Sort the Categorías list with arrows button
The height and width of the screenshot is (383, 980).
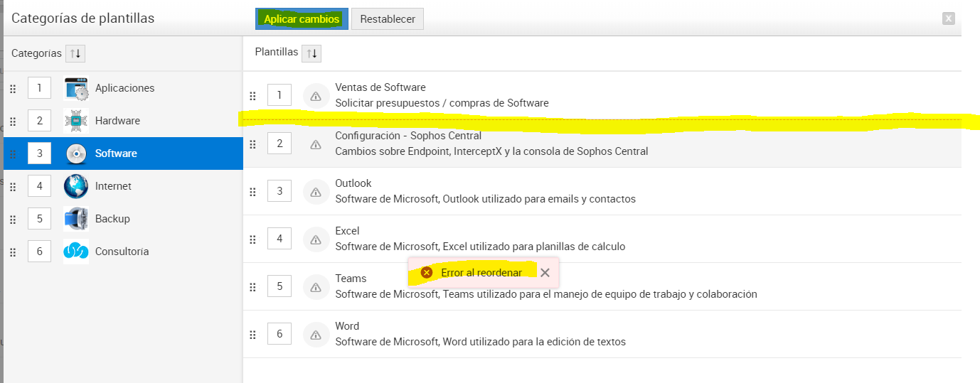[x=75, y=53]
